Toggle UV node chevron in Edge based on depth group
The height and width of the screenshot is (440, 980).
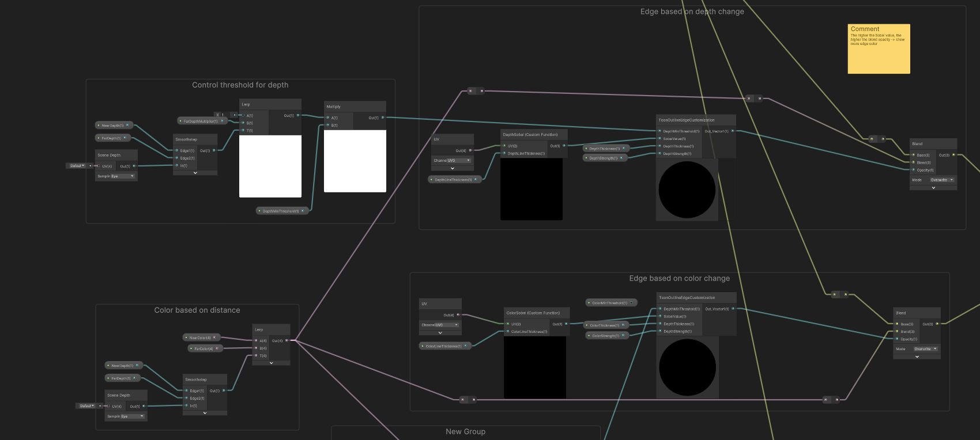[x=453, y=168]
